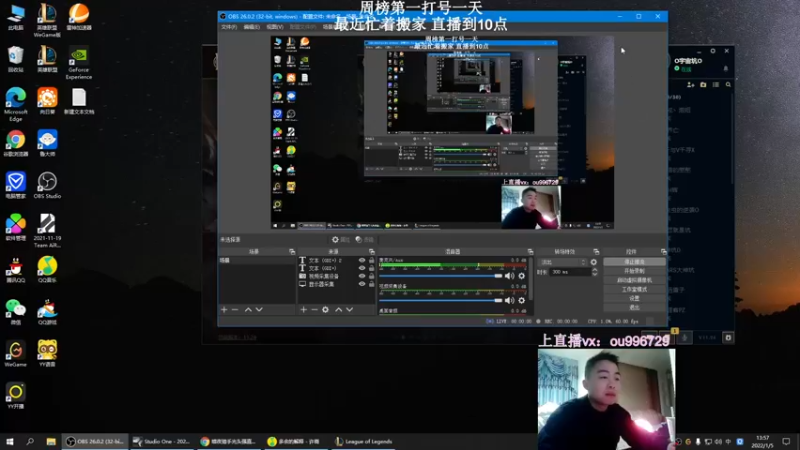Open the first mixer channel's gear settings
Screen dimensions: 800x450
pos(521,276)
